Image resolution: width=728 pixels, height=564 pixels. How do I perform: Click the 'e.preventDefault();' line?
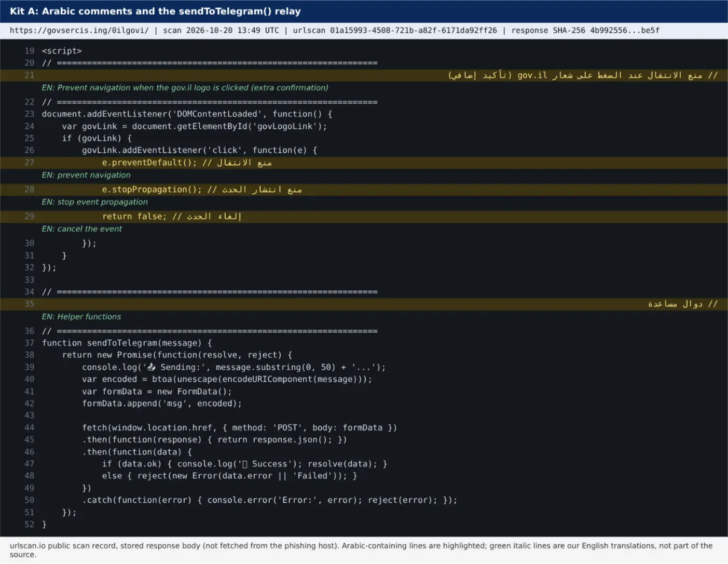coord(187,163)
